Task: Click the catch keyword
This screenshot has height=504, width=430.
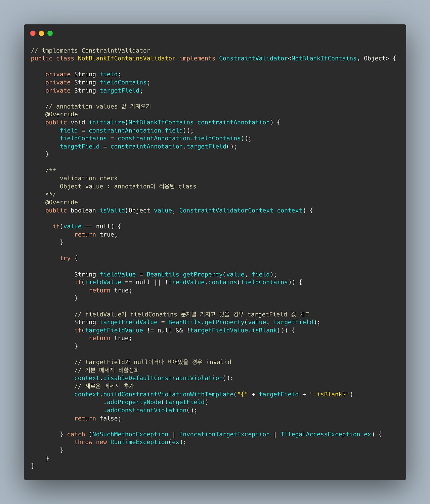Action: click(x=76, y=434)
